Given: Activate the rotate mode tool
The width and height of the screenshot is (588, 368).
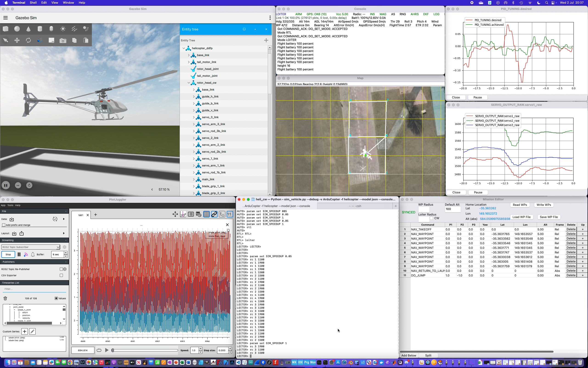Looking at the screenshot, I should 28,40.
